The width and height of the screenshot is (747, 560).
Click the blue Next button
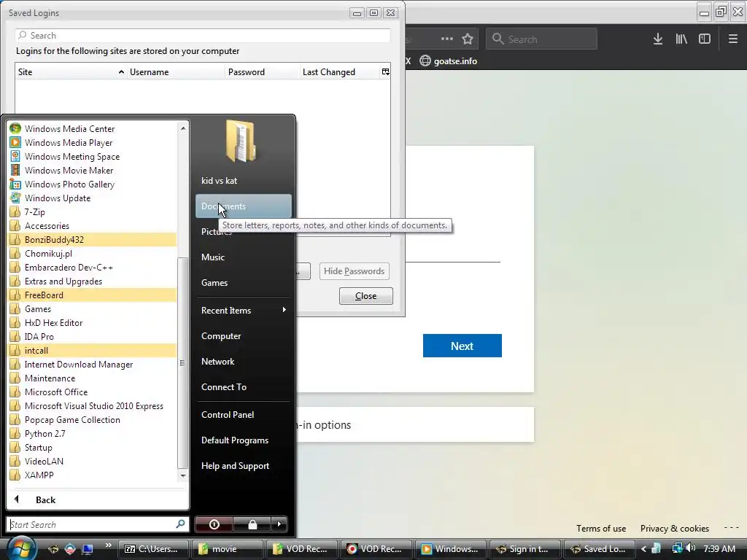tap(462, 346)
